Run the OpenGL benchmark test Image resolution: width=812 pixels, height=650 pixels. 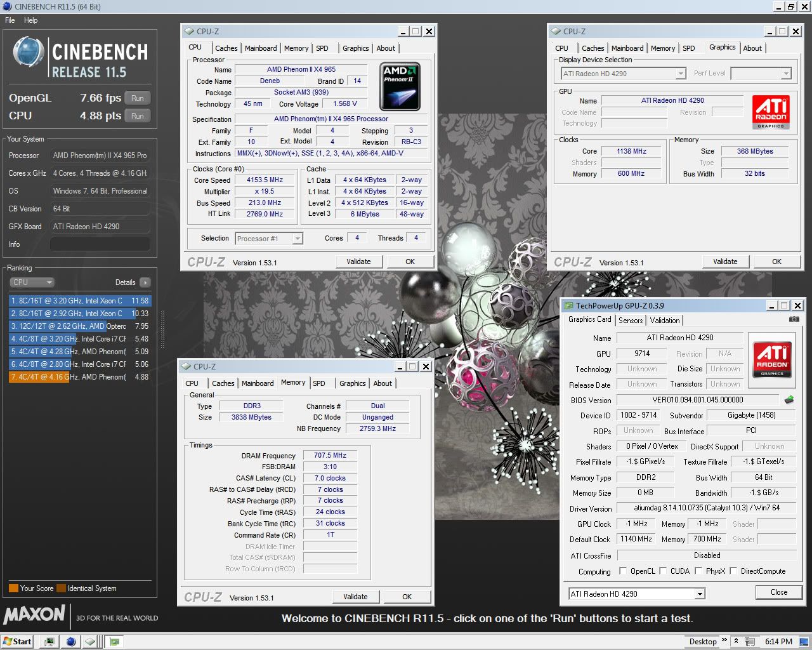[138, 98]
